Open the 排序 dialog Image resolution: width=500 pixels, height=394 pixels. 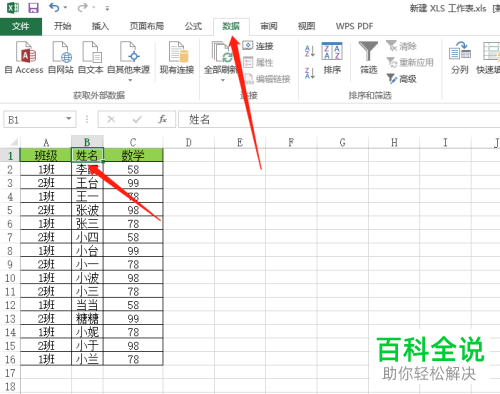[x=332, y=57]
